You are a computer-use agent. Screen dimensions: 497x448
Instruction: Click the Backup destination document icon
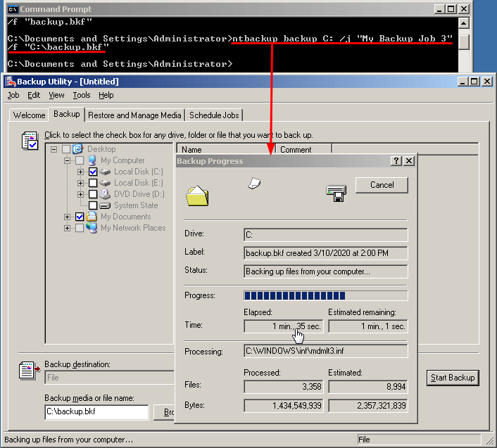coord(29,371)
